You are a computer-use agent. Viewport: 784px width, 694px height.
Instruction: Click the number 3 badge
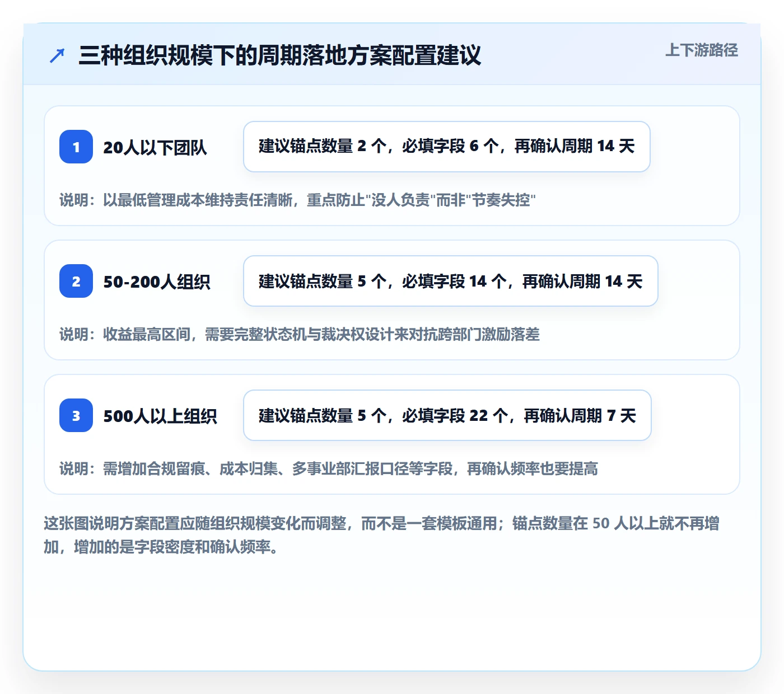76,415
